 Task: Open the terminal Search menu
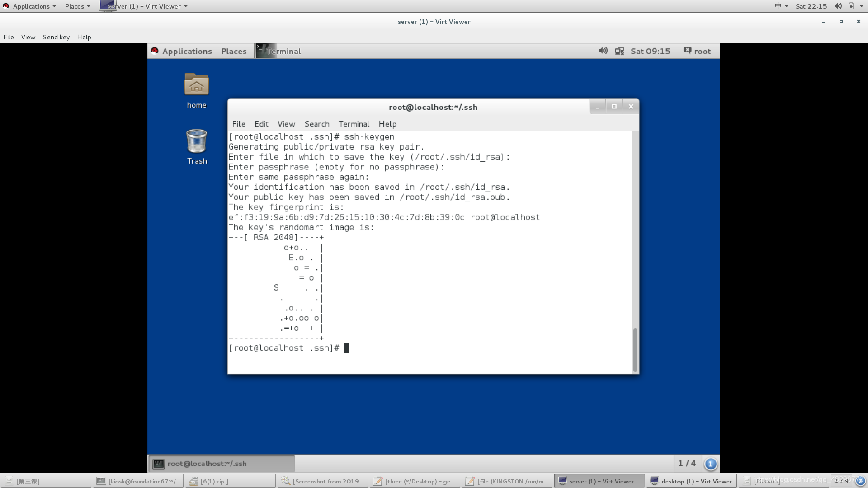[317, 124]
